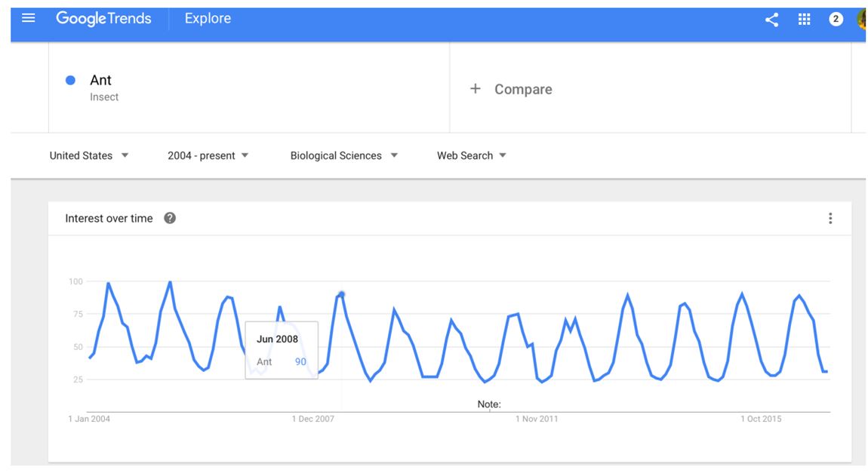Click the Jun 2008 data point on chart
868x473 pixels.
342,294
